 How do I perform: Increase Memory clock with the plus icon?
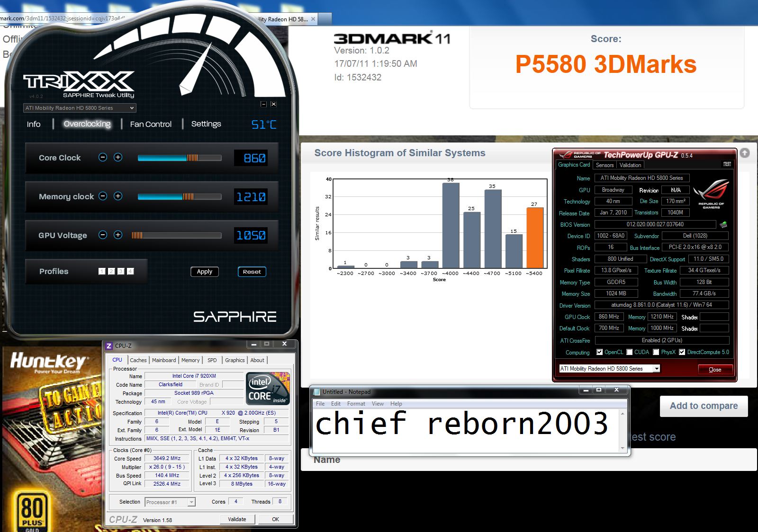[x=118, y=196]
